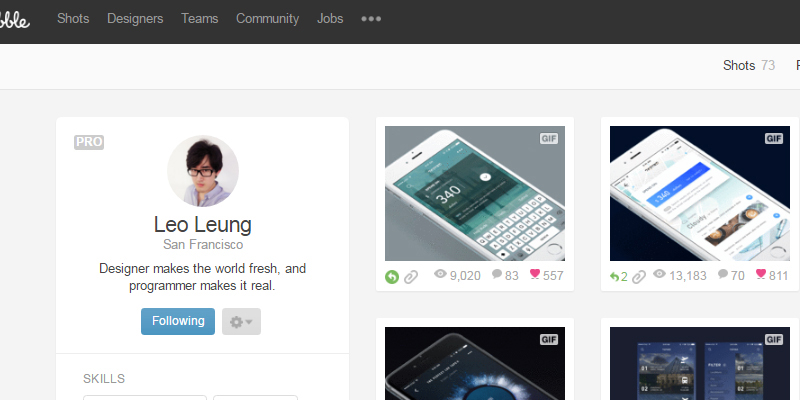Open the three-dots more menu in navigation
Screen dimensions: 800x400
(x=371, y=19)
